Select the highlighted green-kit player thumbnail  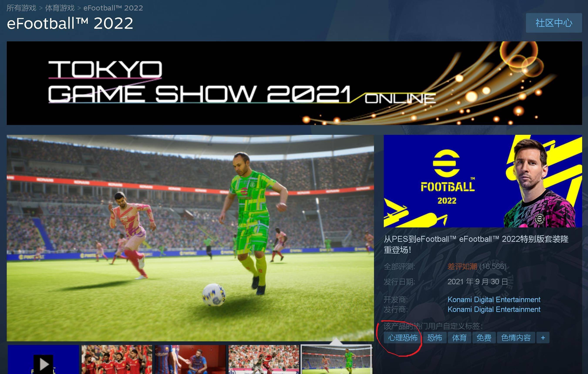337,359
